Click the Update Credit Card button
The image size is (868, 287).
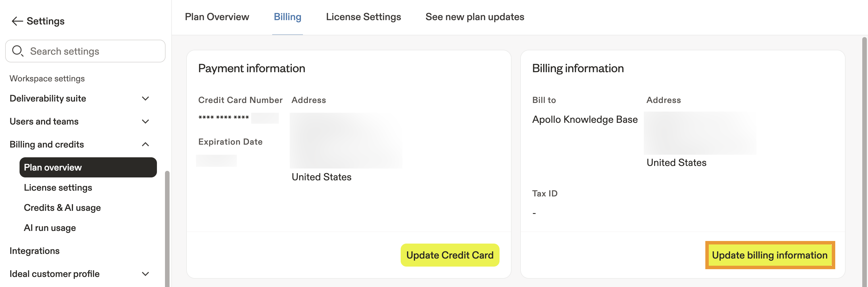450,255
